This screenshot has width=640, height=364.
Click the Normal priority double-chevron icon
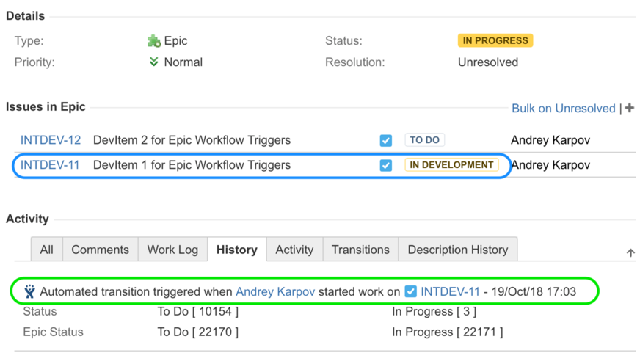tap(153, 62)
